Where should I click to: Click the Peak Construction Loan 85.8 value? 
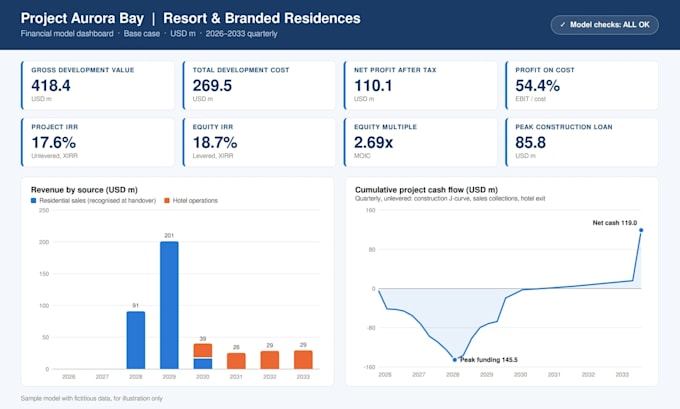pyautogui.click(x=530, y=142)
